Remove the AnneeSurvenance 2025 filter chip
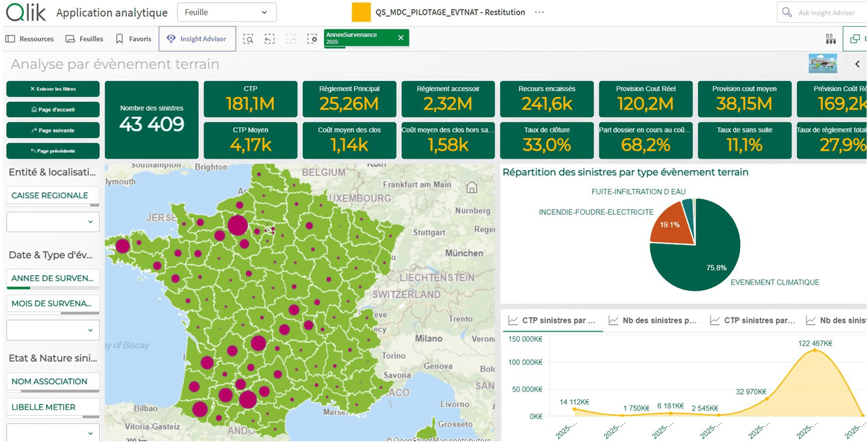Image resolution: width=868 pixels, height=444 pixels. pos(401,38)
